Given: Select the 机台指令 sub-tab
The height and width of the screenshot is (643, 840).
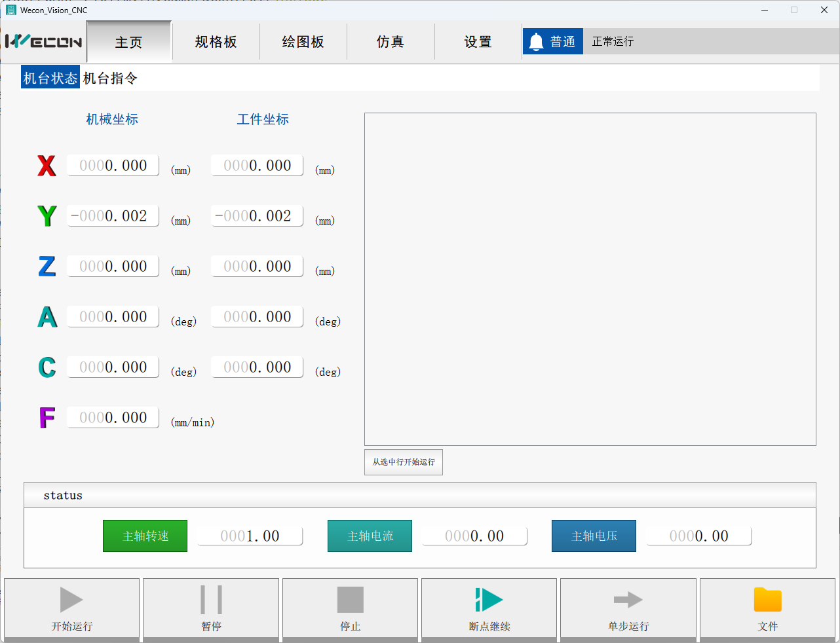Looking at the screenshot, I should (110, 79).
